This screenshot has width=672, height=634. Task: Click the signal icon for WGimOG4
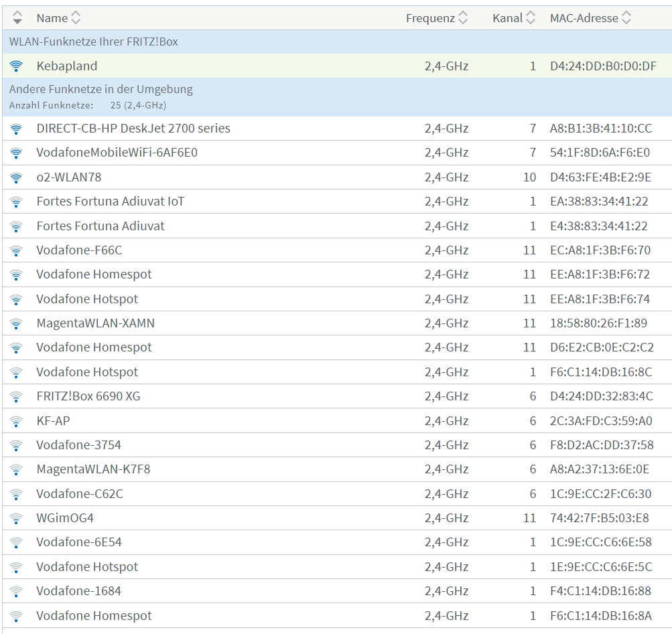(16, 518)
